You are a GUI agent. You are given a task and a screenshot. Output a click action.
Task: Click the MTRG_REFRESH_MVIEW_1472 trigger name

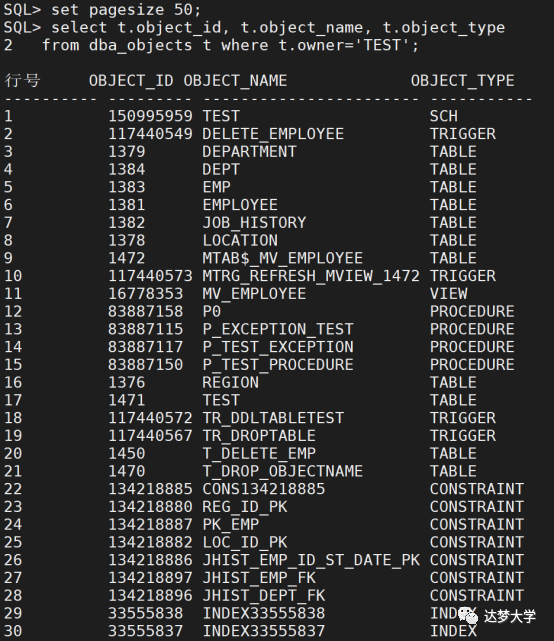pos(311,276)
